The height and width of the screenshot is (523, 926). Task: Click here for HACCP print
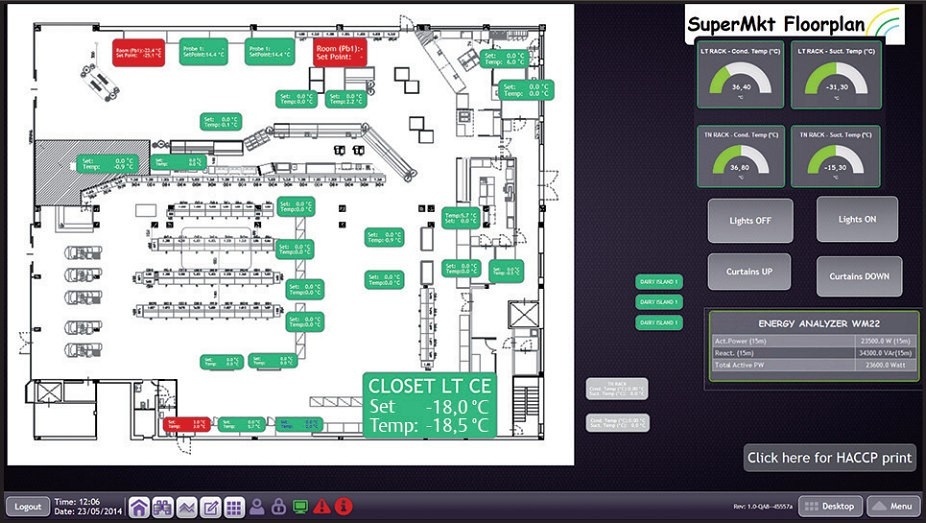[829, 458]
